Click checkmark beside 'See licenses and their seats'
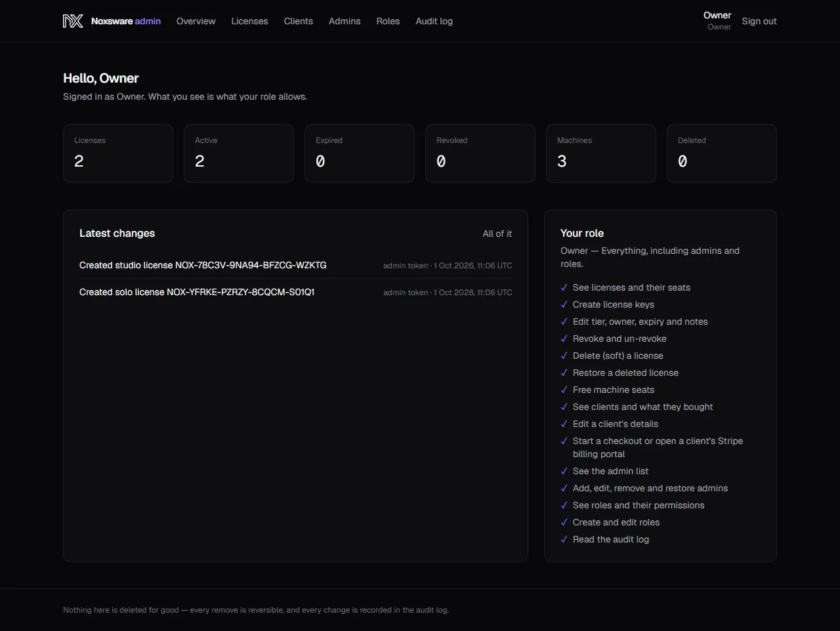 click(564, 287)
